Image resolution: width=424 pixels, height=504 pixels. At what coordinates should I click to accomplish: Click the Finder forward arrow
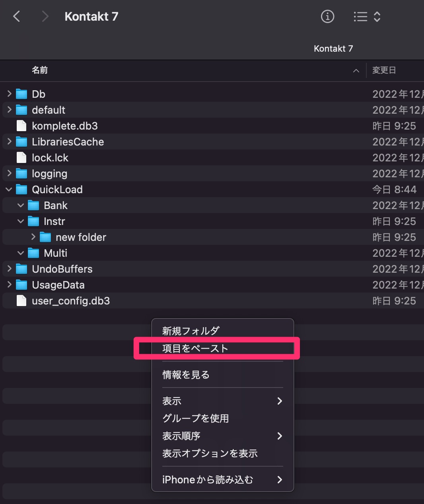[x=45, y=17]
